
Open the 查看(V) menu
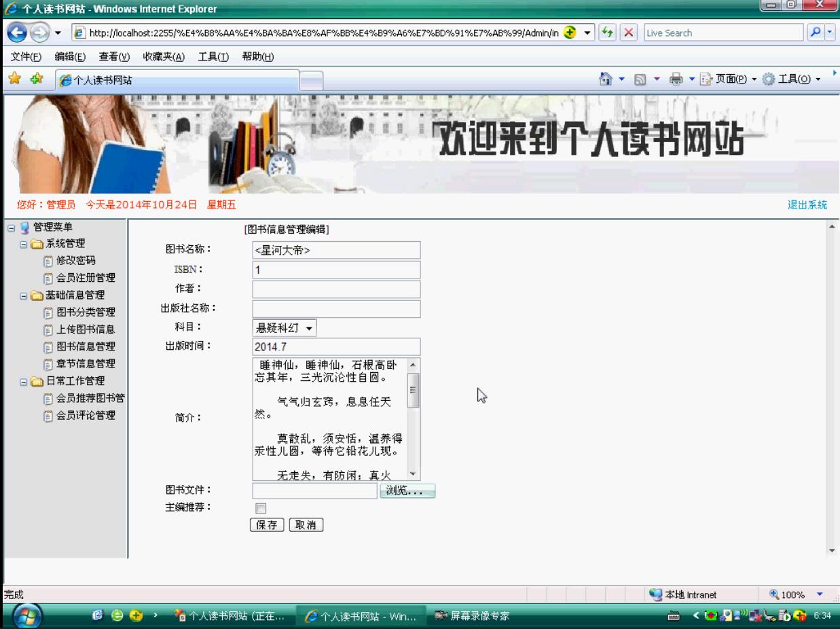click(113, 56)
